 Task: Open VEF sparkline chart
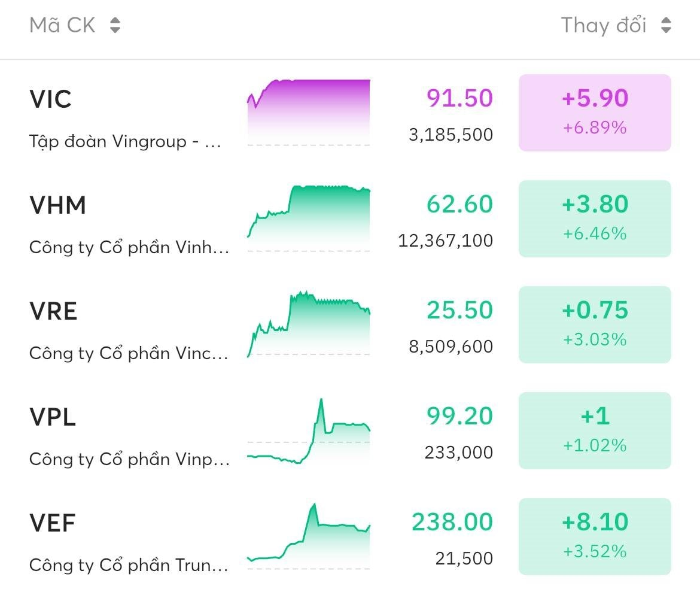pos(309,536)
